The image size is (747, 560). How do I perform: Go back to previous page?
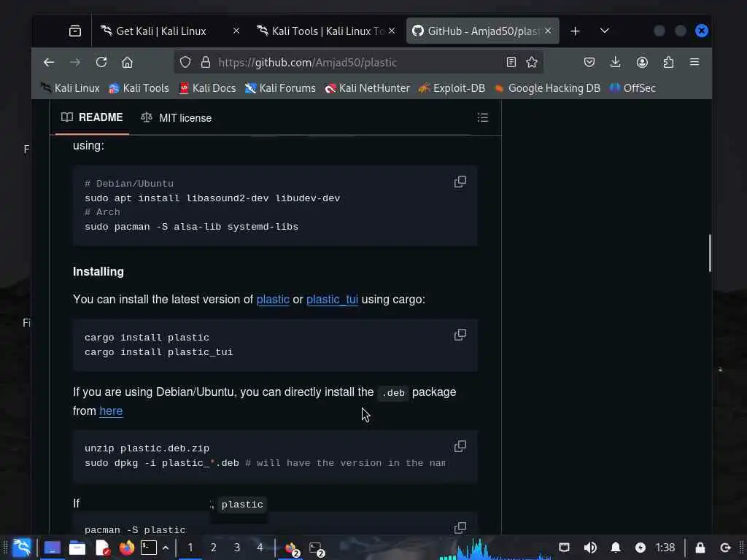click(x=49, y=63)
